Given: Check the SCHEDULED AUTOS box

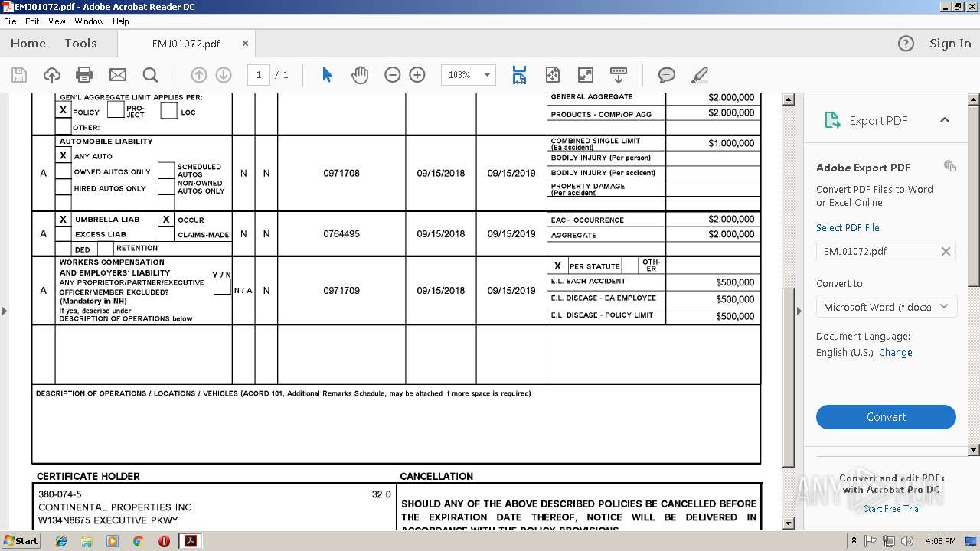Looking at the screenshot, I should click(x=166, y=171).
